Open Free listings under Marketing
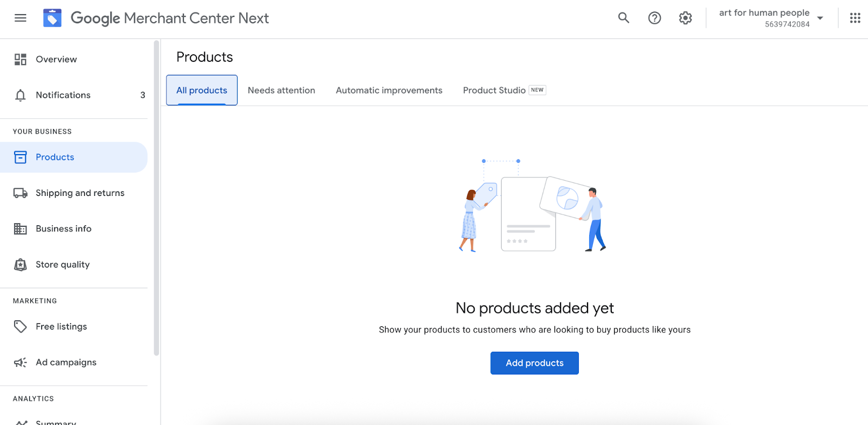This screenshot has height=425, width=868. click(74, 327)
